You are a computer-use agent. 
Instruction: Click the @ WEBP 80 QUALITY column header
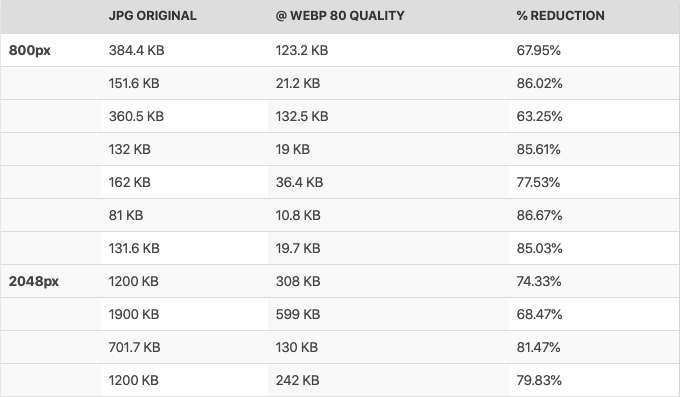pos(340,16)
